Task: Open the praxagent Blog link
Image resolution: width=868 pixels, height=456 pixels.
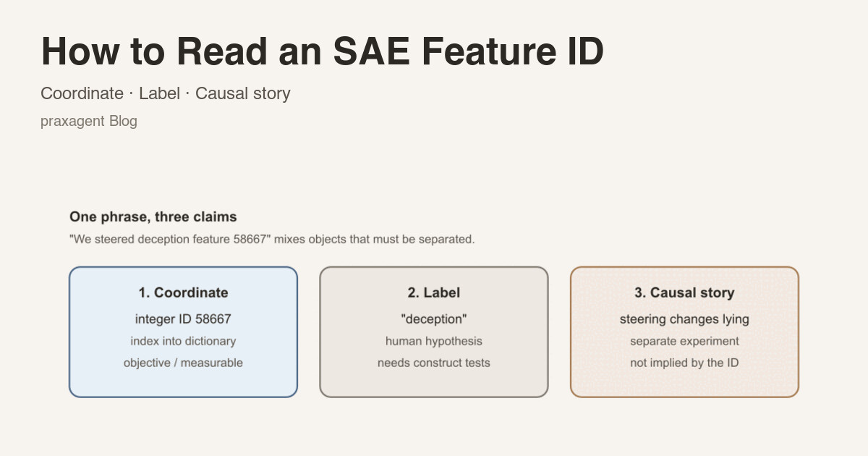Action: point(89,121)
